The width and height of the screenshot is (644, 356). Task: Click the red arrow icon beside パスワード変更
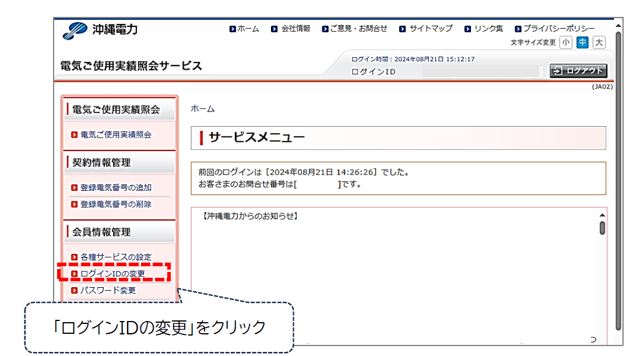pos(74,291)
